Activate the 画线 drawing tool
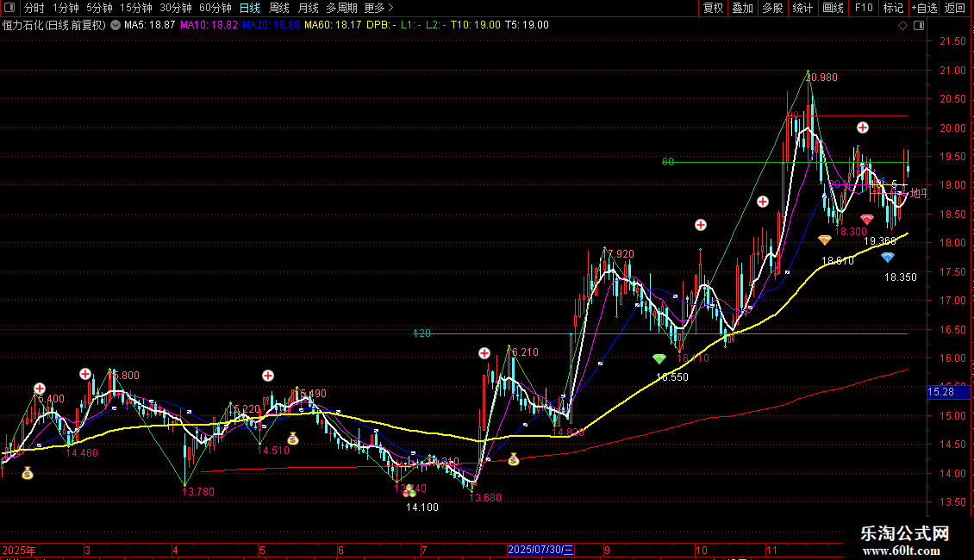Screen dimensions: 974x560 833,8
